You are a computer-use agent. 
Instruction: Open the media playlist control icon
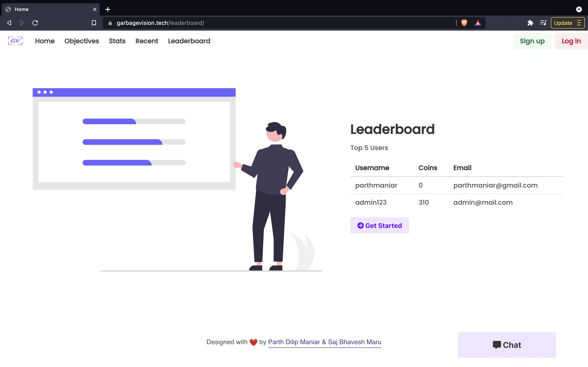click(543, 23)
